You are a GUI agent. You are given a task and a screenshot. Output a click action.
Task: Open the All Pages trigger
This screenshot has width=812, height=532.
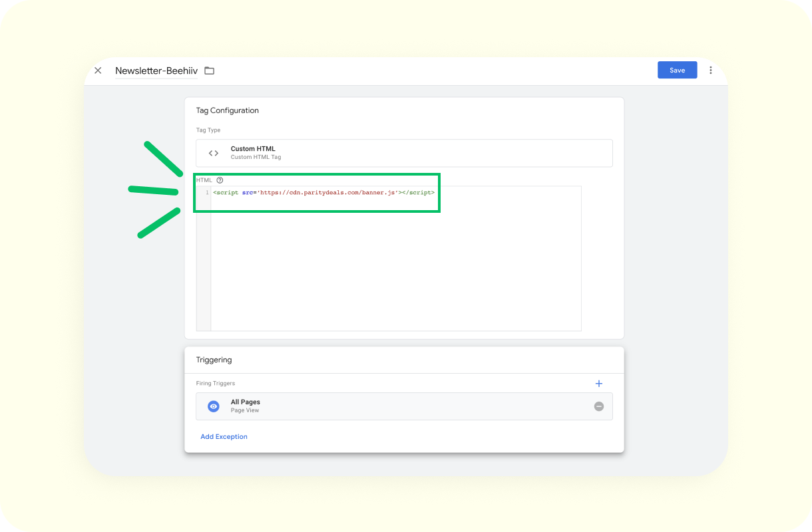pos(404,406)
